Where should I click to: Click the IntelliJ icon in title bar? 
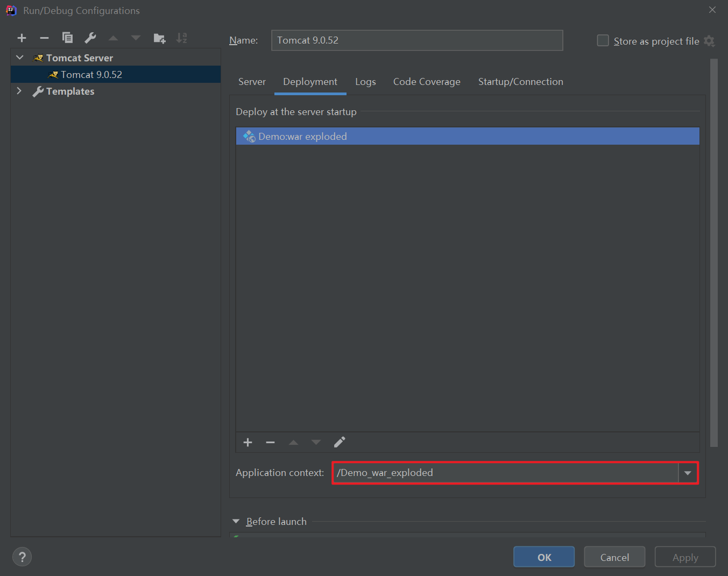[11, 10]
